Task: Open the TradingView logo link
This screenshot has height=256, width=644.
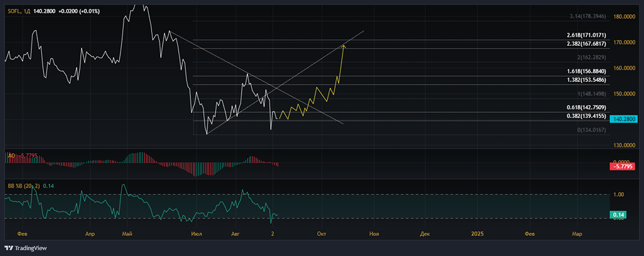Action: tap(26, 248)
